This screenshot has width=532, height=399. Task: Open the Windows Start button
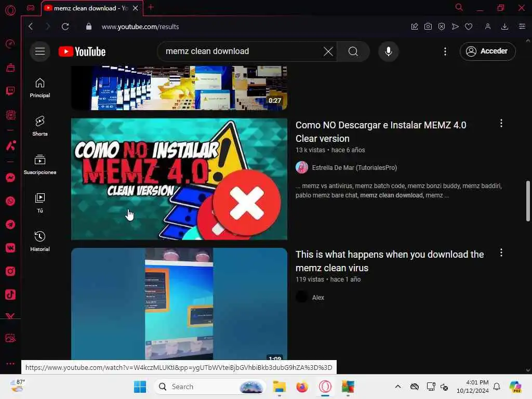(x=140, y=387)
